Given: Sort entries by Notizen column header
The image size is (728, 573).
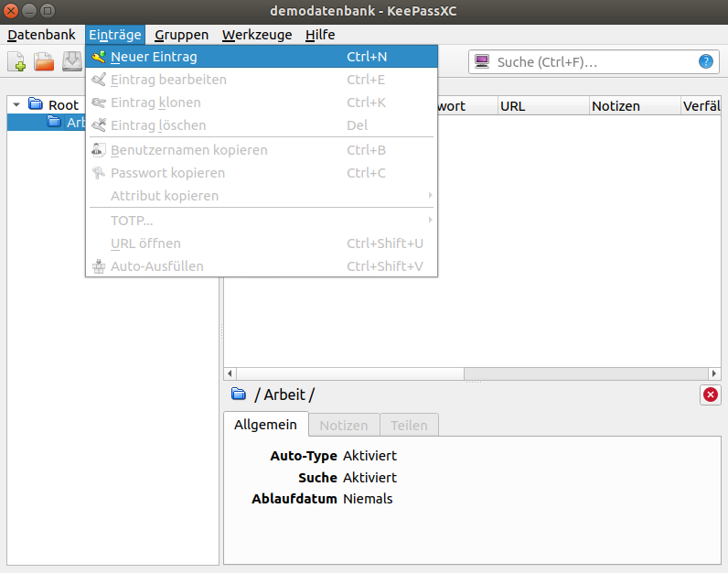Looking at the screenshot, I should pos(631,106).
